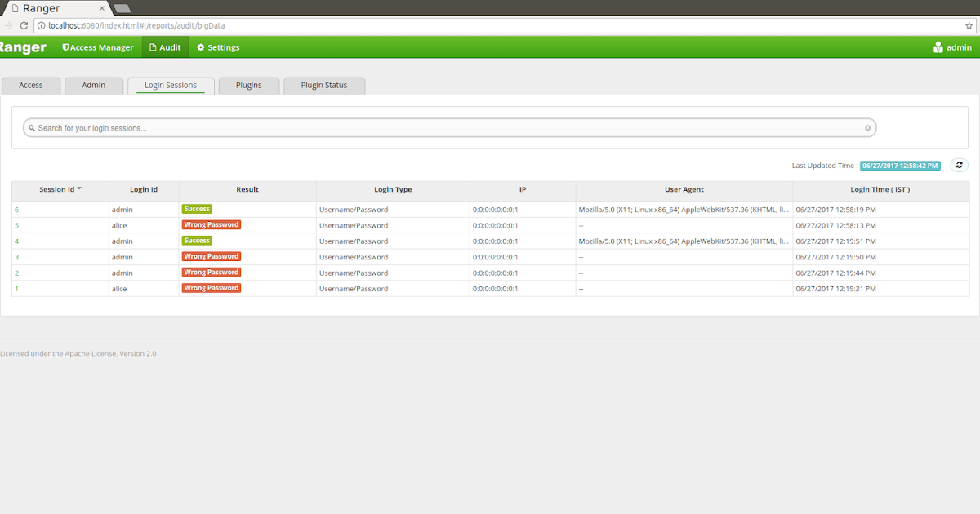Clear the login sessions search with the x icon

868,128
